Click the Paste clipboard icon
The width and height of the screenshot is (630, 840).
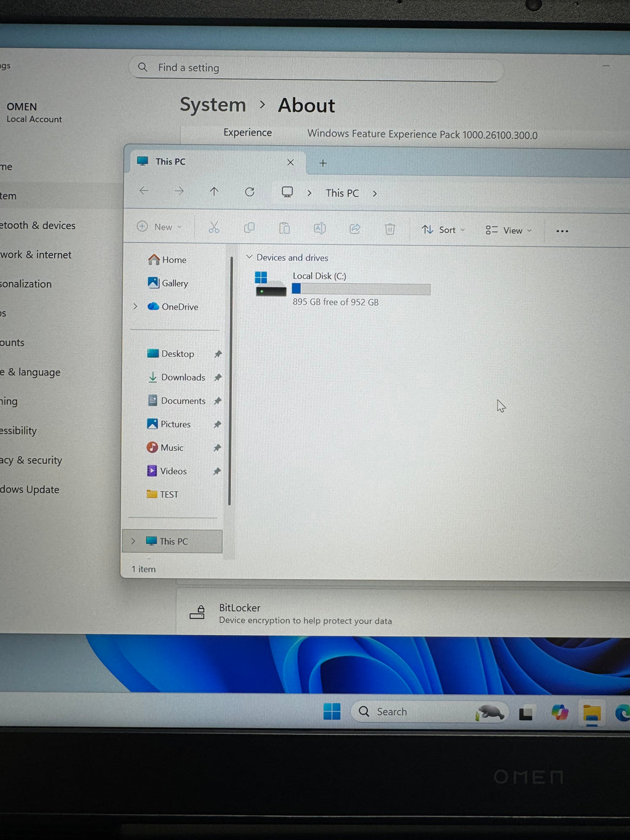pyautogui.click(x=284, y=228)
